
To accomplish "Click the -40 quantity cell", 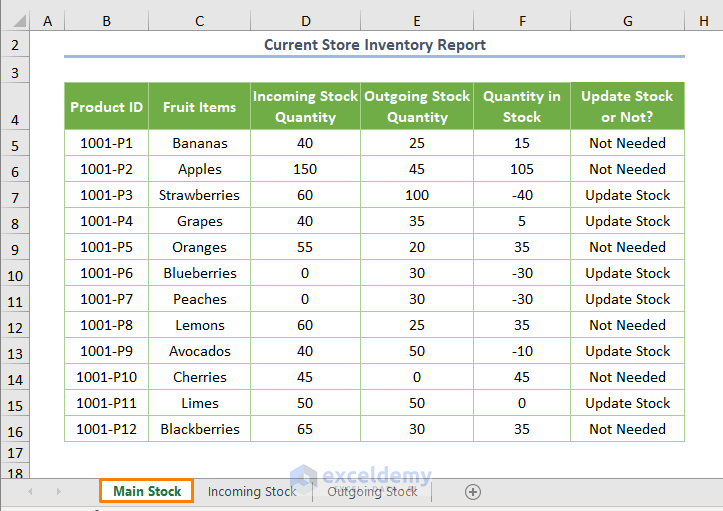I will click(522, 195).
